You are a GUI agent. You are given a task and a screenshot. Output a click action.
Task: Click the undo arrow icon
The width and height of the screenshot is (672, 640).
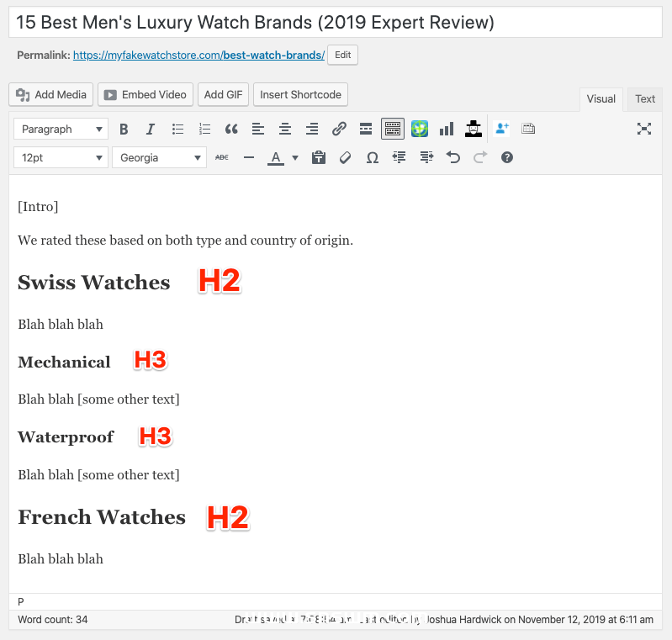tap(453, 157)
